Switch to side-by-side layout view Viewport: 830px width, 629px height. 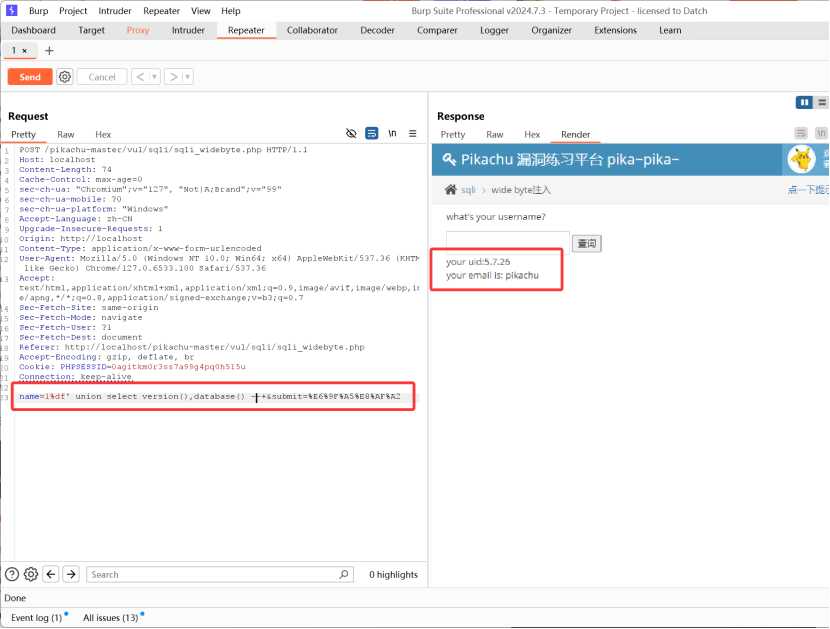click(x=804, y=102)
